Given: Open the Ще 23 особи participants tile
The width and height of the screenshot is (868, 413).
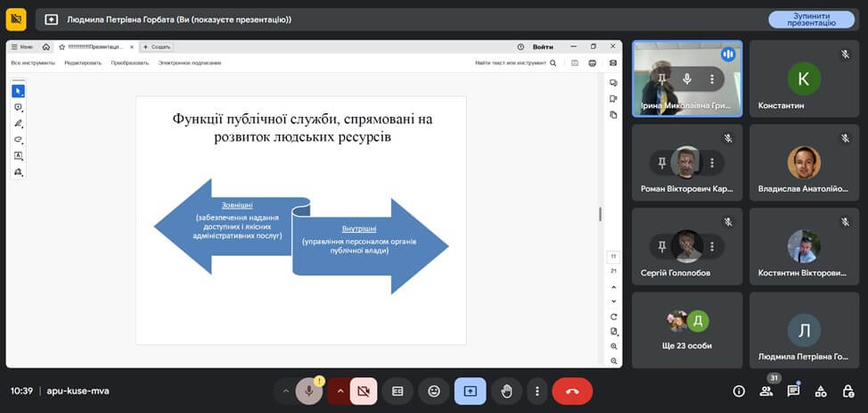Looking at the screenshot, I should (686, 330).
